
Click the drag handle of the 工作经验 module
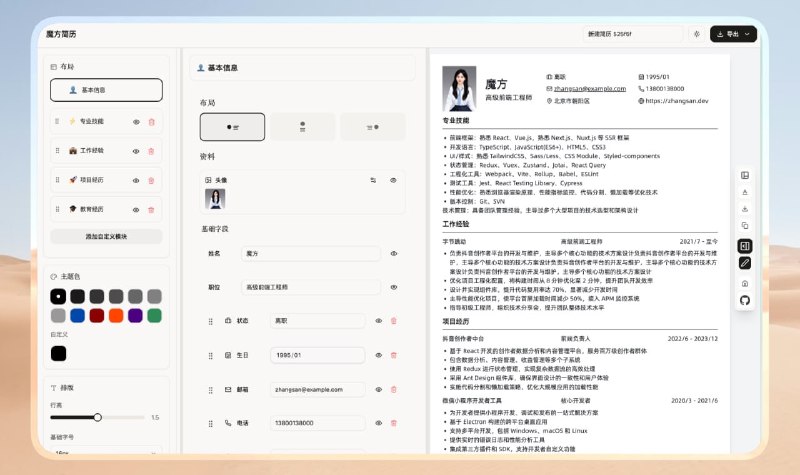tap(57, 151)
